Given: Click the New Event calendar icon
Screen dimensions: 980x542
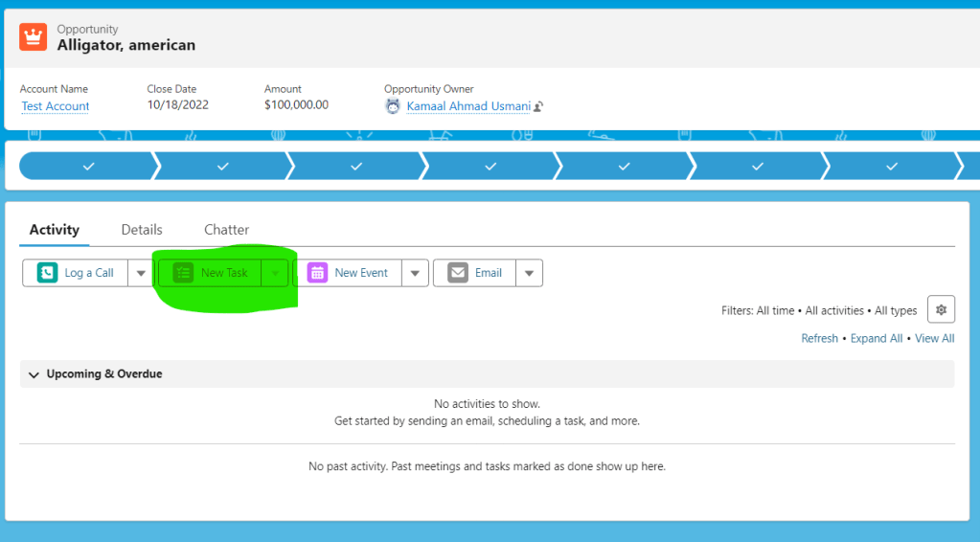Looking at the screenshot, I should pos(317,273).
